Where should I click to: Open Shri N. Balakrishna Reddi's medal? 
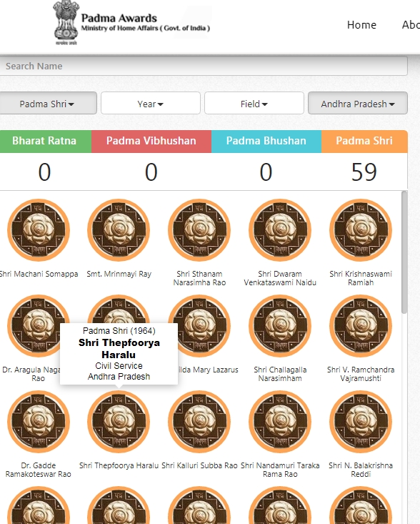361,422
